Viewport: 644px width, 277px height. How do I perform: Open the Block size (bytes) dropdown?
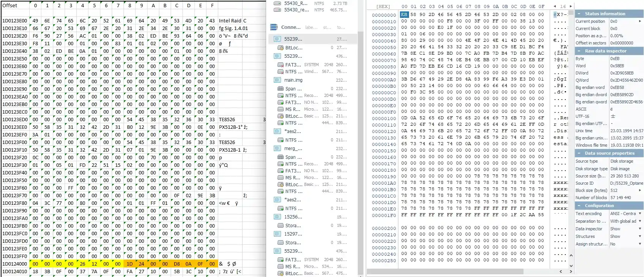click(x=640, y=190)
